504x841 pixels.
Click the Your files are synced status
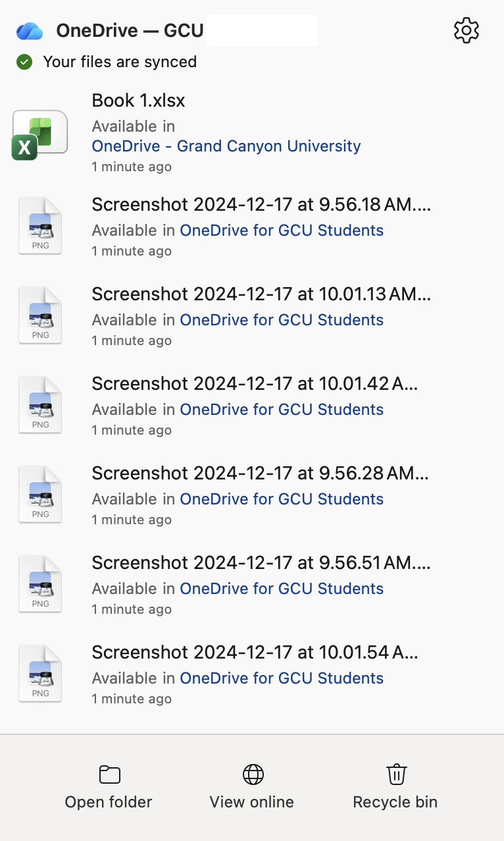coord(120,63)
